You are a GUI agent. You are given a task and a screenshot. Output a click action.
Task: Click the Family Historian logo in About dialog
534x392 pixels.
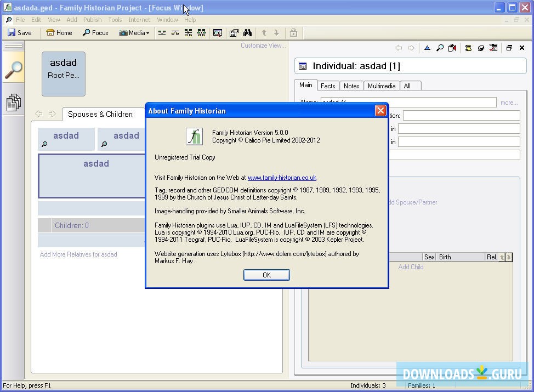194,137
